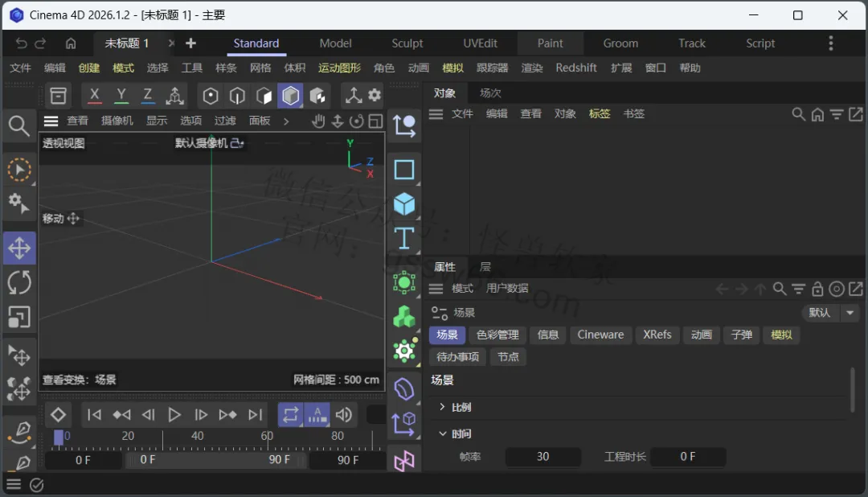Open the 待办事项 attribute tab
The height and width of the screenshot is (497, 868).
coord(458,357)
